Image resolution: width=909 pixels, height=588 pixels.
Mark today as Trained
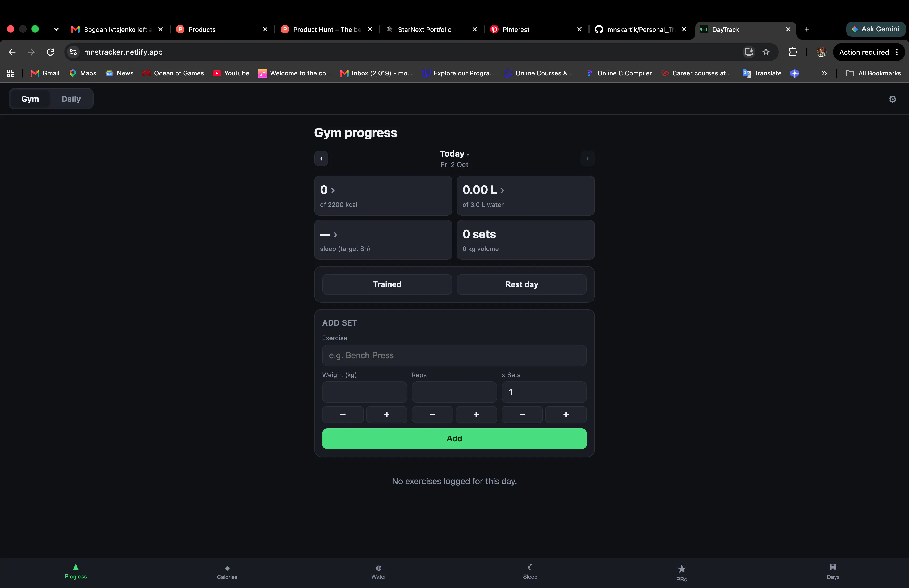click(387, 284)
